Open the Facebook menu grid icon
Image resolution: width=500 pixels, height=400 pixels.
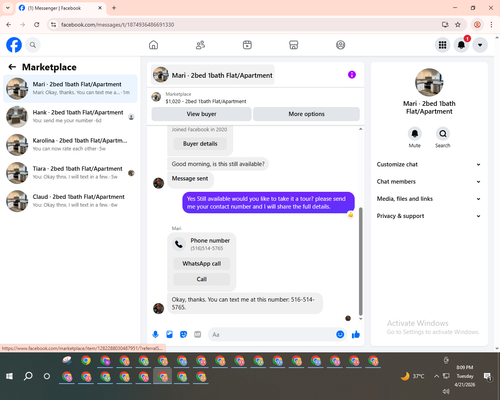442,45
